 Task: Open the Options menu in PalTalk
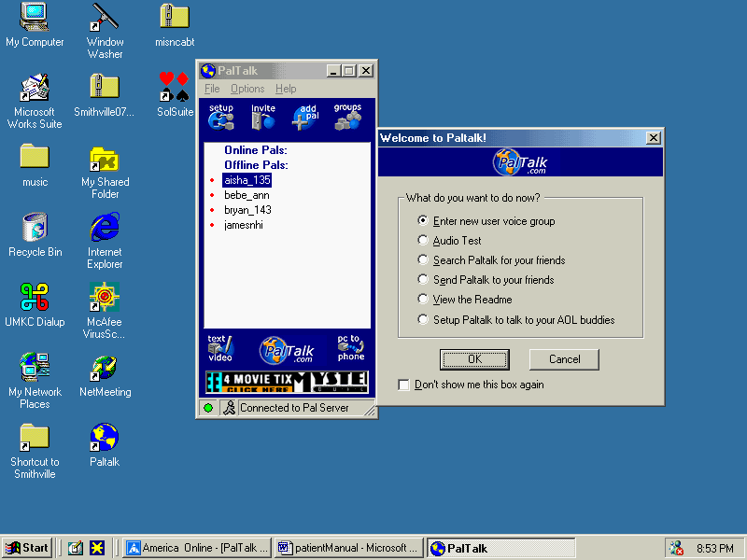[x=247, y=89]
